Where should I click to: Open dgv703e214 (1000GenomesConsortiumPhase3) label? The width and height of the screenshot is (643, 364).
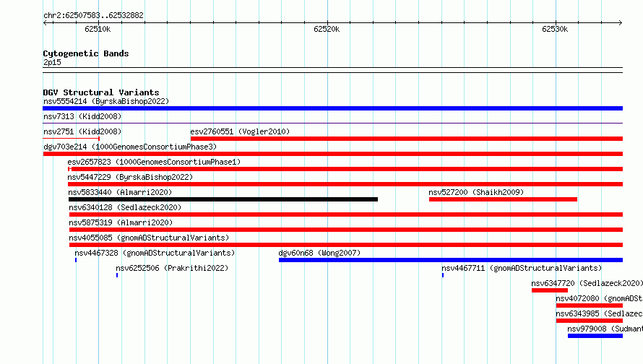(x=130, y=147)
